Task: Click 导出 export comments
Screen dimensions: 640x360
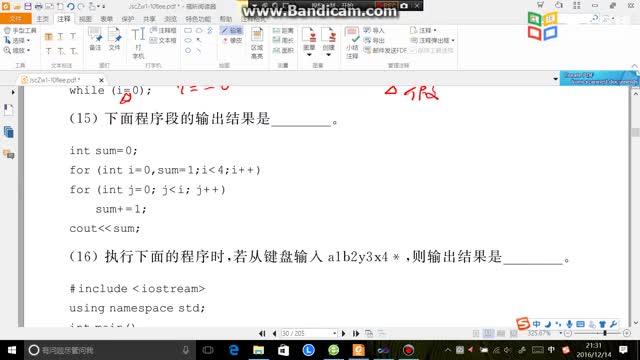Action: pyautogui.click(x=374, y=40)
